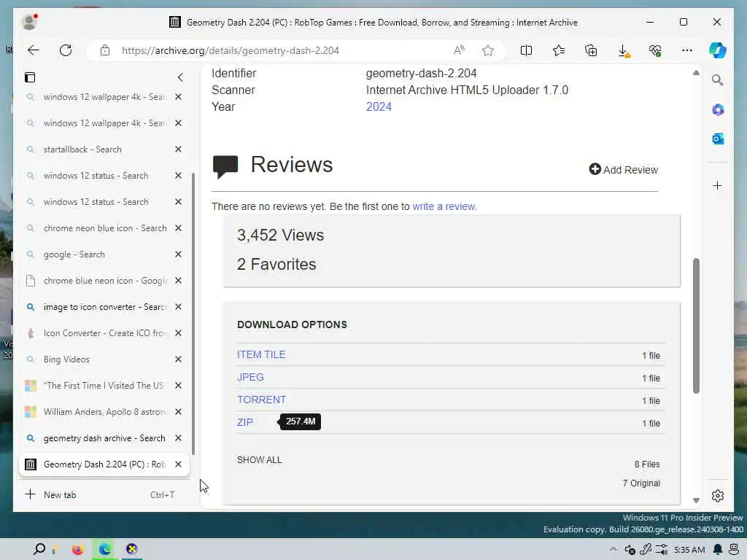Screen dimensions: 747x560
Task: Add this page to favorites star
Action: tap(488, 50)
